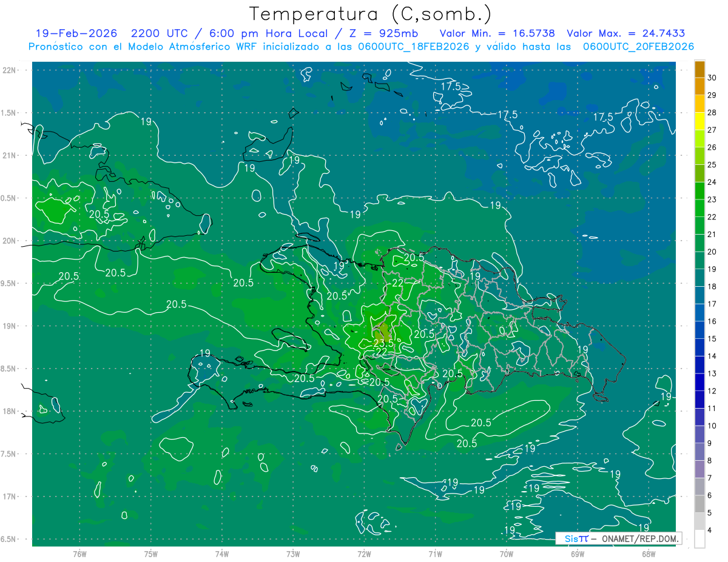Click the colorbar label '13'
This screenshot has height=562, width=728.
(x=712, y=373)
